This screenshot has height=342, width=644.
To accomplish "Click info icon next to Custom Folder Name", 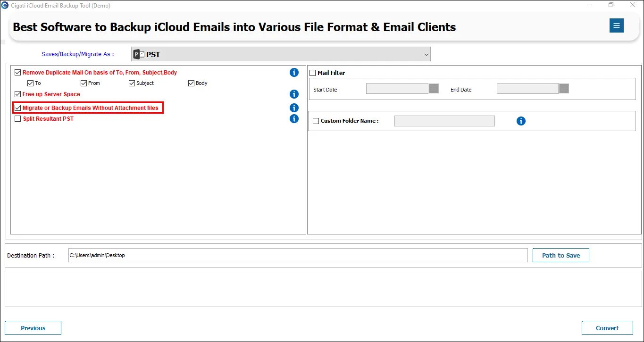I will click(x=521, y=121).
